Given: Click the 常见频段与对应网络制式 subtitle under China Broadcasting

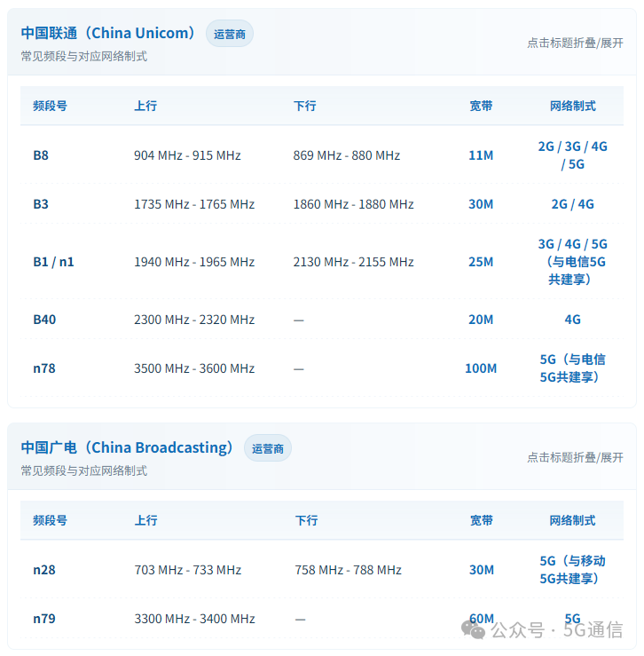Looking at the screenshot, I should tap(84, 470).
